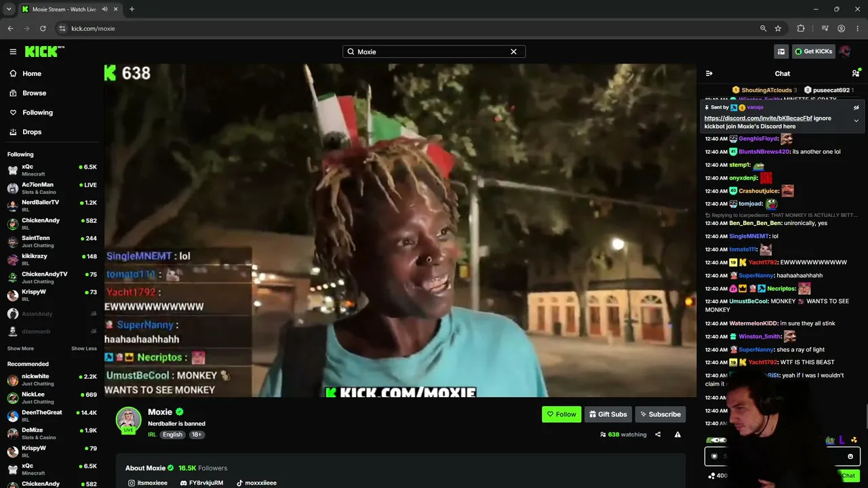Follow the Moxie channel
The image size is (868, 488).
pyautogui.click(x=561, y=414)
